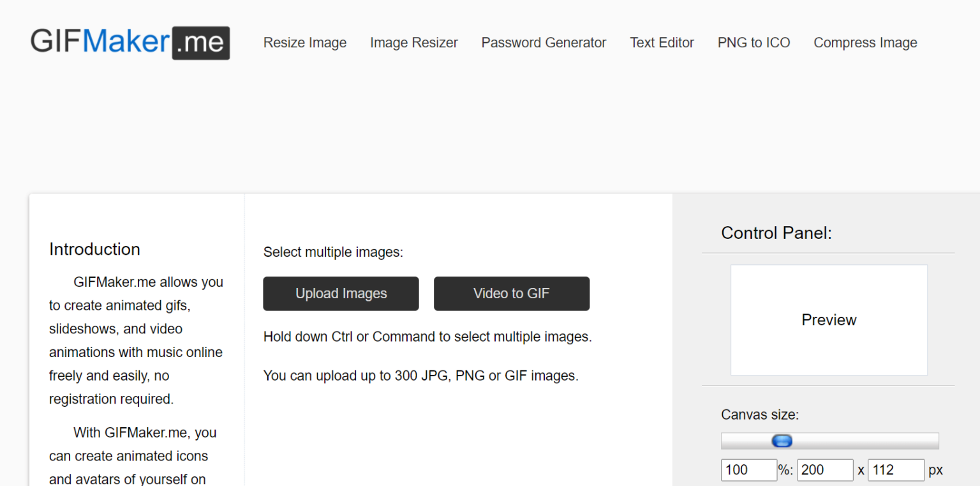Open the Password Generator

pos(544,43)
